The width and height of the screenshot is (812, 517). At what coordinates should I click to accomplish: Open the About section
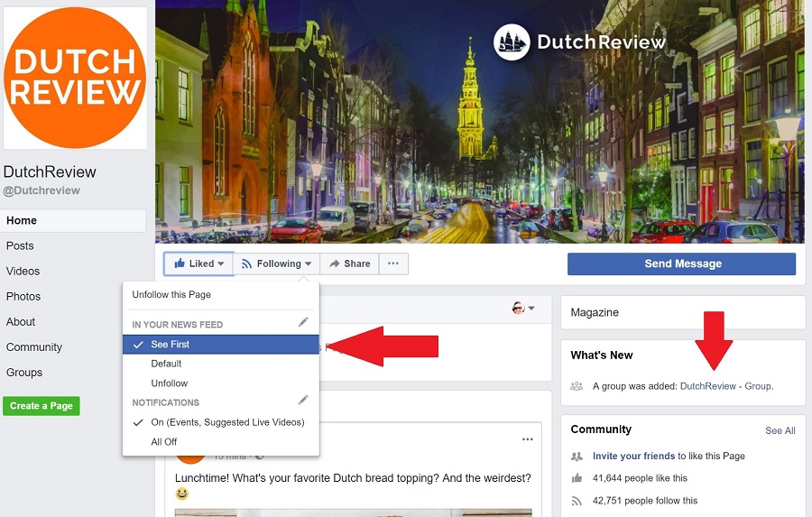21,322
